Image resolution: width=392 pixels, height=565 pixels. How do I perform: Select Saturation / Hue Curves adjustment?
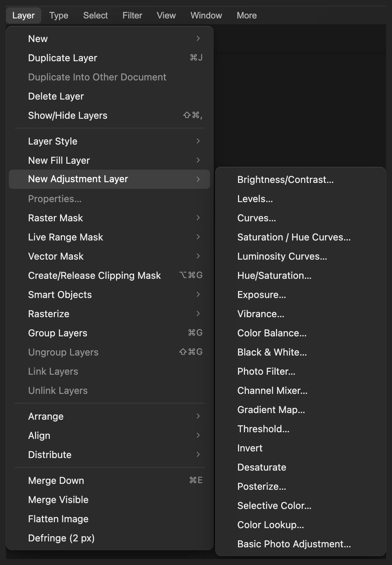click(300, 237)
